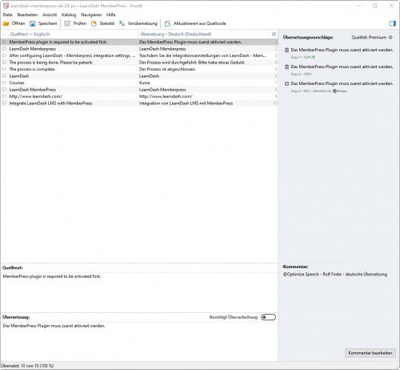Click comment bubble icon on 'Courses' row
The height and width of the screenshot is (370, 400).
coord(5,83)
